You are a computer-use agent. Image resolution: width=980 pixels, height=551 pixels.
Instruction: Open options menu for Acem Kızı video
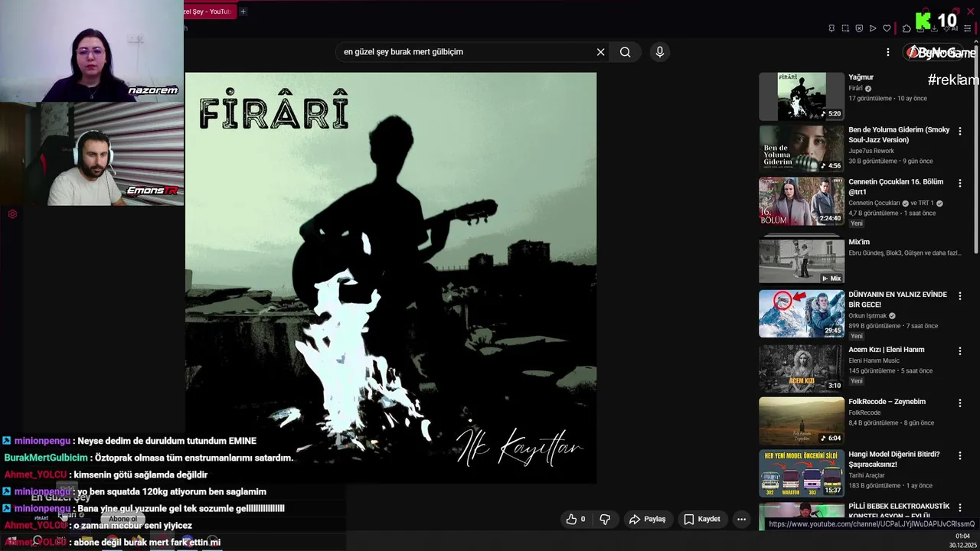coord(959,350)
